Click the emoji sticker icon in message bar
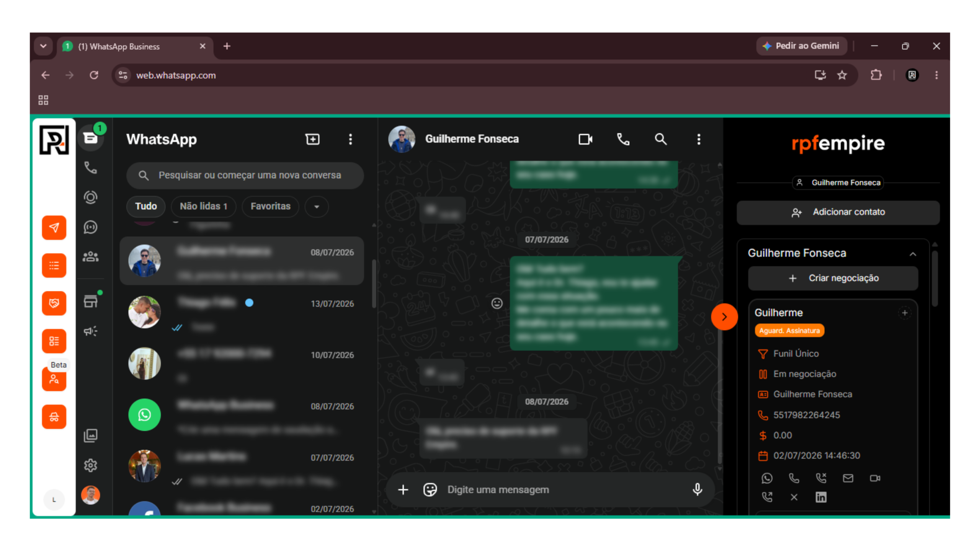 (x=430, y=489)
